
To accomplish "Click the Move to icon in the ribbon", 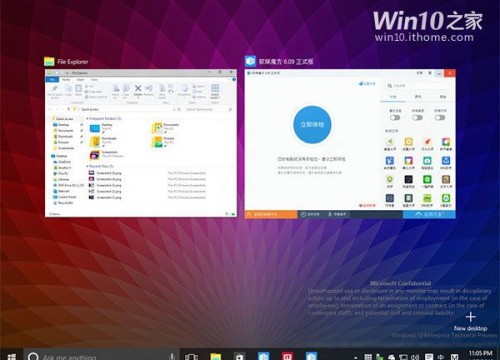I will pyautogui.click(x=116, y=89).
